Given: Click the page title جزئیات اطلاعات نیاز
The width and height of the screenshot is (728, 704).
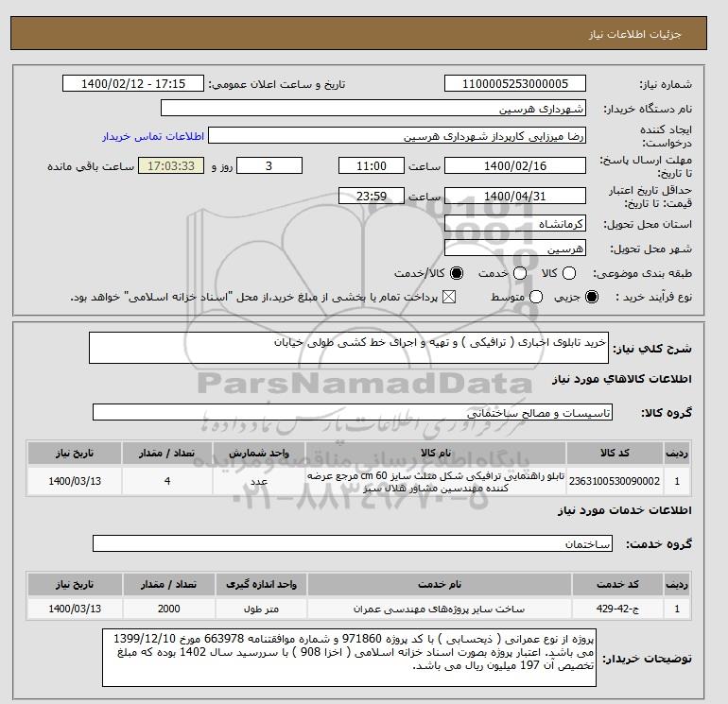Looking at the screenshot, I should [634, 34].
